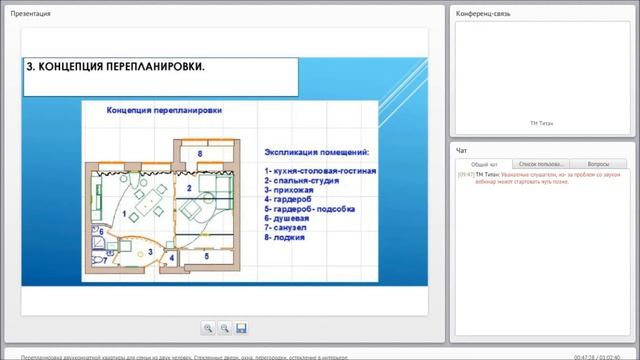Click the list line 7- санузел
This screenshot has width=640, height=360.
click(x=285, y=228)
